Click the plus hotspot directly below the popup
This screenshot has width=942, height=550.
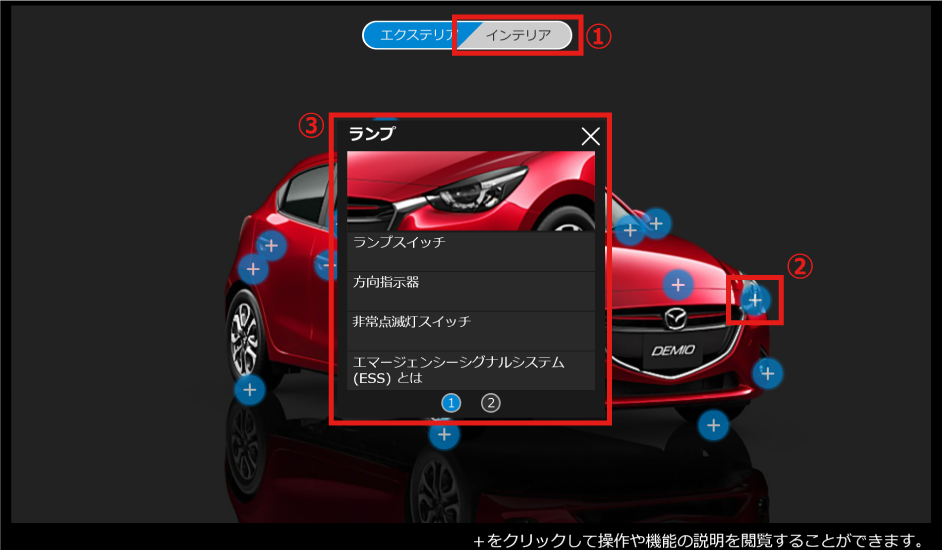(444, 434)
